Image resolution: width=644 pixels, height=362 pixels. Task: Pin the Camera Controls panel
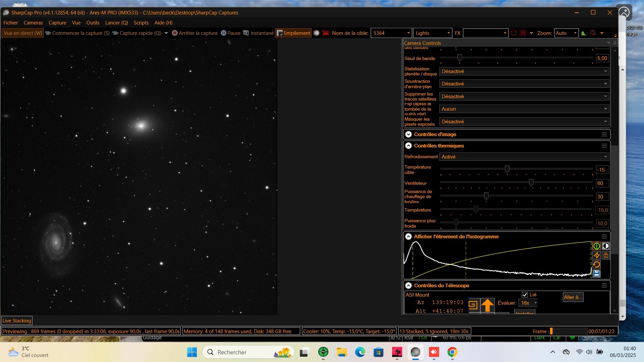click(614, 43)
